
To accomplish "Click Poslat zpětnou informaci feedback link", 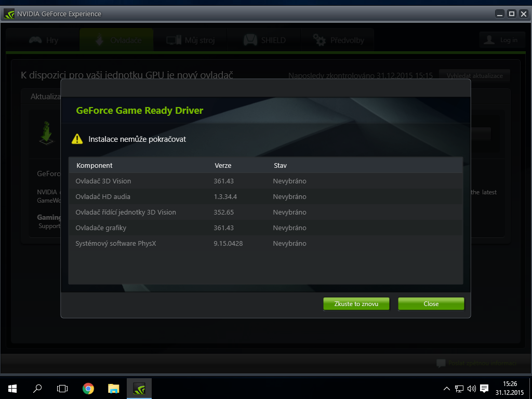I will (x=482, y=363).
